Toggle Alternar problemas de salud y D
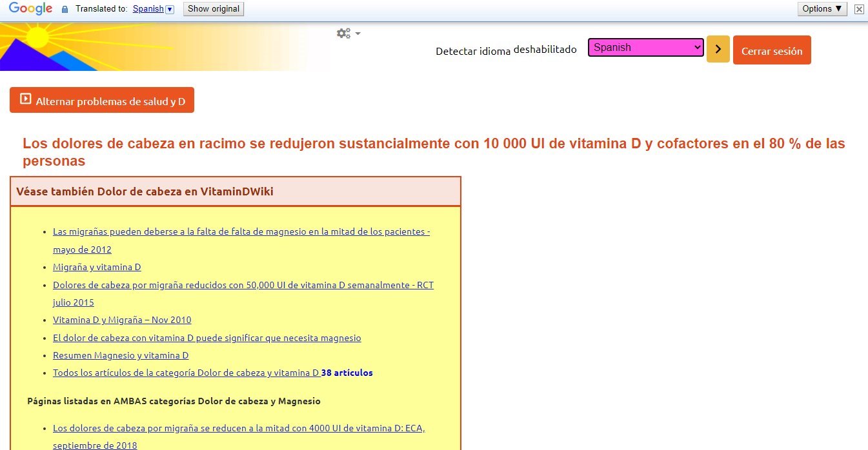Image resolution: width=868 pixels, height=450 pixels. click(x=102, y=101)
